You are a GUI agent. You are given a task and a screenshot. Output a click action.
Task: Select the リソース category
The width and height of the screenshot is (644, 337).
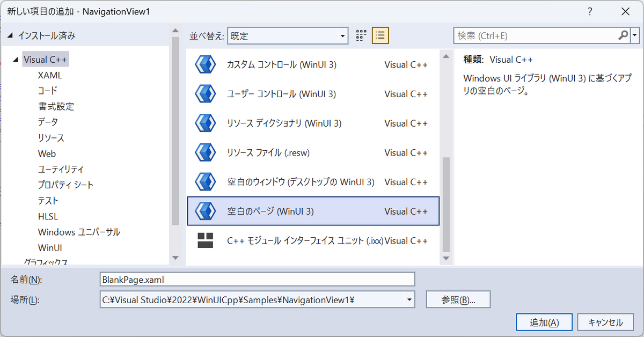[x=51, y=138]
